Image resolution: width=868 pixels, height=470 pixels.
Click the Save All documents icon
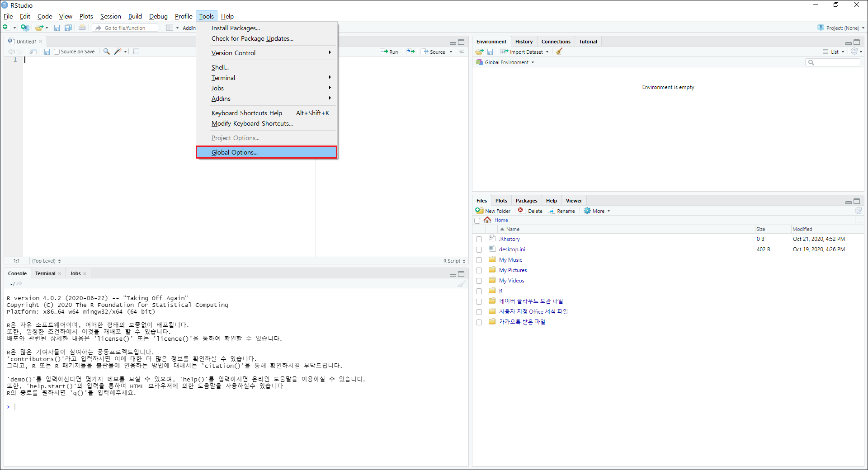point(68,28)
